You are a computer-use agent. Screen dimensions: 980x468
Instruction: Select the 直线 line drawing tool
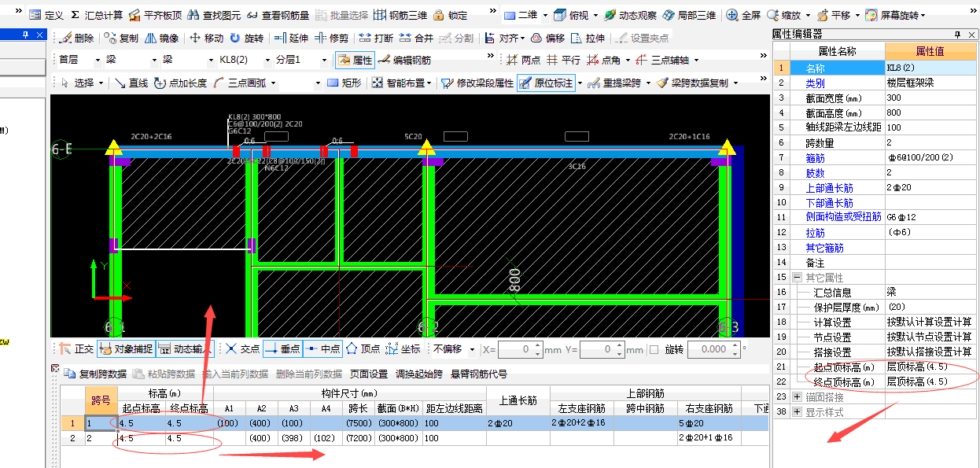click(131, 83)
